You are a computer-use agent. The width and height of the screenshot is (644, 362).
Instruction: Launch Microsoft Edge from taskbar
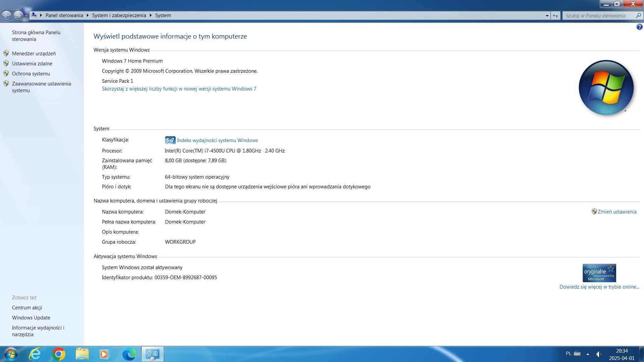129,354
